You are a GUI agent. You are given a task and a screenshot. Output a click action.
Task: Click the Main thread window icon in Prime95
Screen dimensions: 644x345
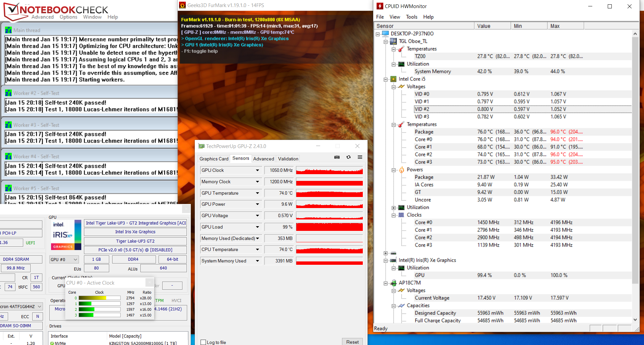(x=8, y=30)
